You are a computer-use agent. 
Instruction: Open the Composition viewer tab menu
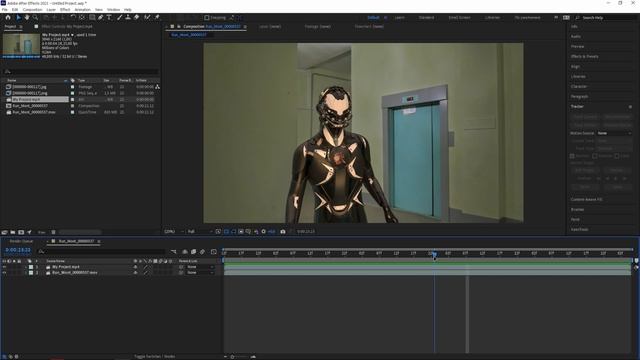click(x=245, y=27)
